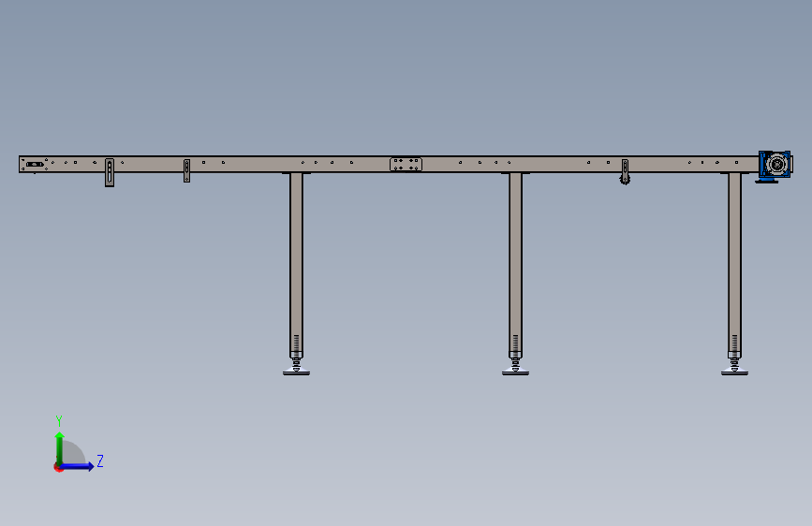Click the blue Z axis arrow of the triad

[78, 466]
